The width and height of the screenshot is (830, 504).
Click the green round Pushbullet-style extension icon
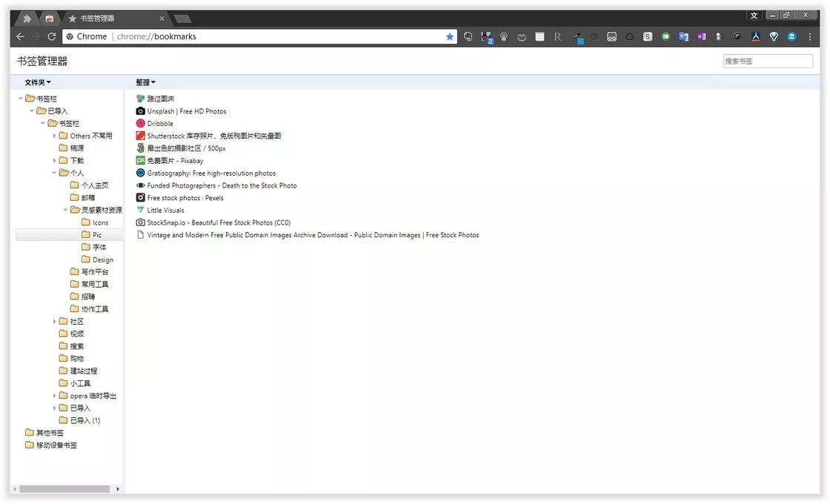[665, 36]
